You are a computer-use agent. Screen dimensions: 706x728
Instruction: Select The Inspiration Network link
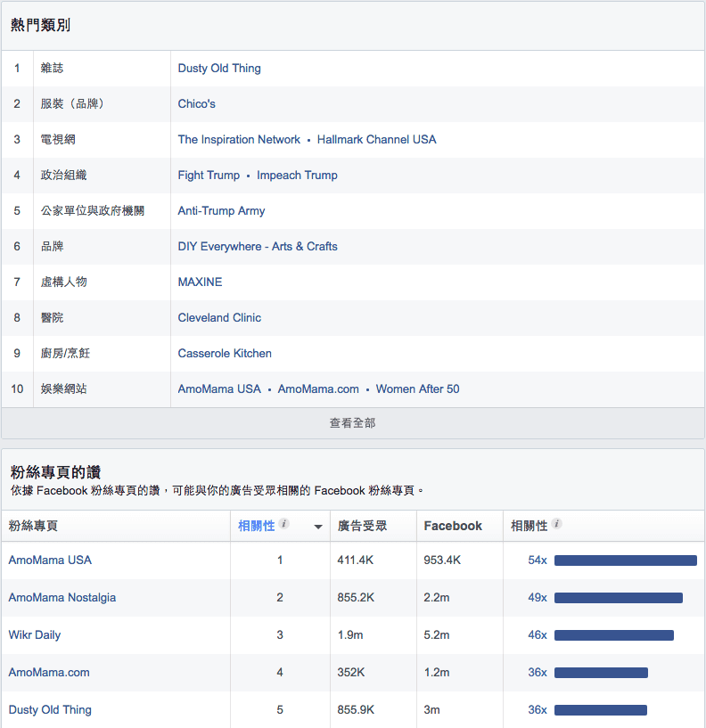click(x=239, y=140)
